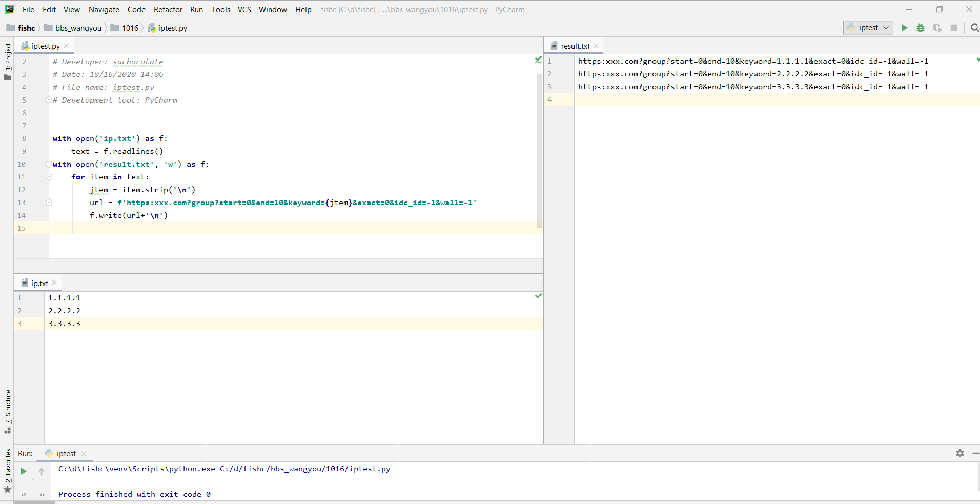This screenshot has width=980, height=504.
Task: Click inspection checkmark in ip.txt editor
Action: [x=538, y=296]
